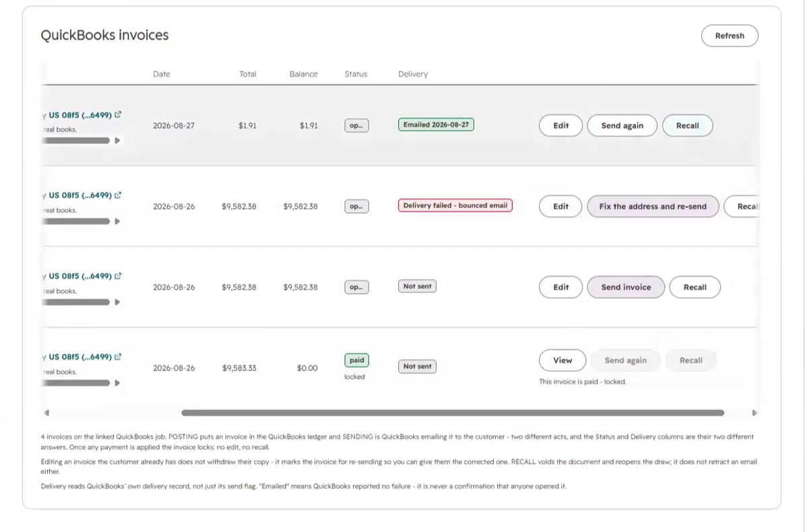Click the $1.91 value in the Total column
The width and height of the screenshot is (805, 532).
point(247,126)
